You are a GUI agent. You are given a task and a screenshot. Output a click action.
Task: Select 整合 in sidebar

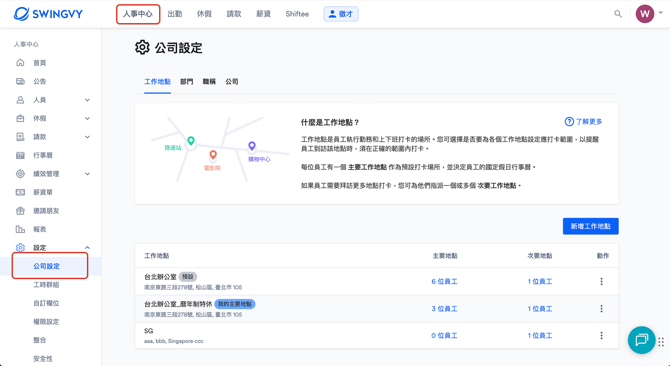(40, 340)
